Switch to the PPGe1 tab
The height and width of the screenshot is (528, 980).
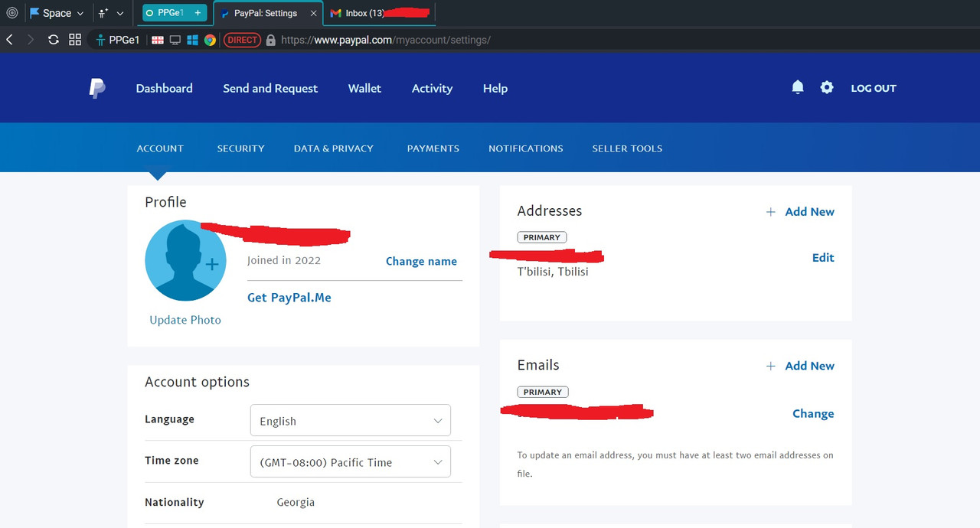tap(175, 13)
